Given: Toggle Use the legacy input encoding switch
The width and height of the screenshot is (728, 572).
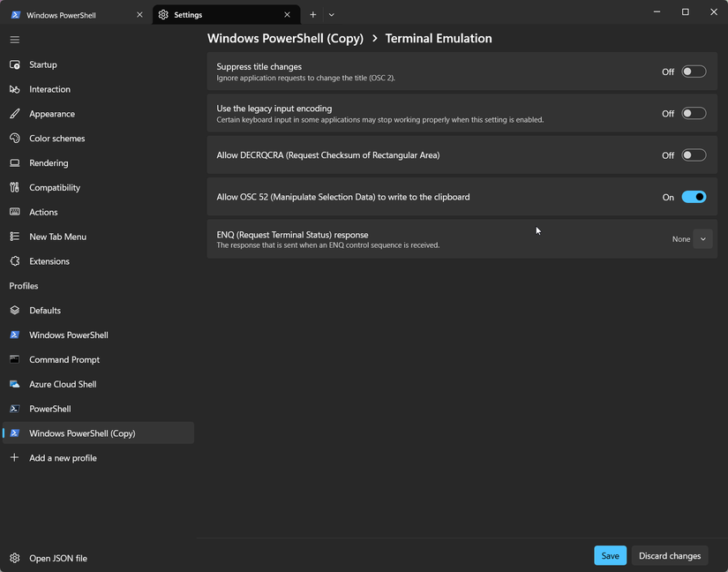Looking at the screenshot, I should coord(694,113).
